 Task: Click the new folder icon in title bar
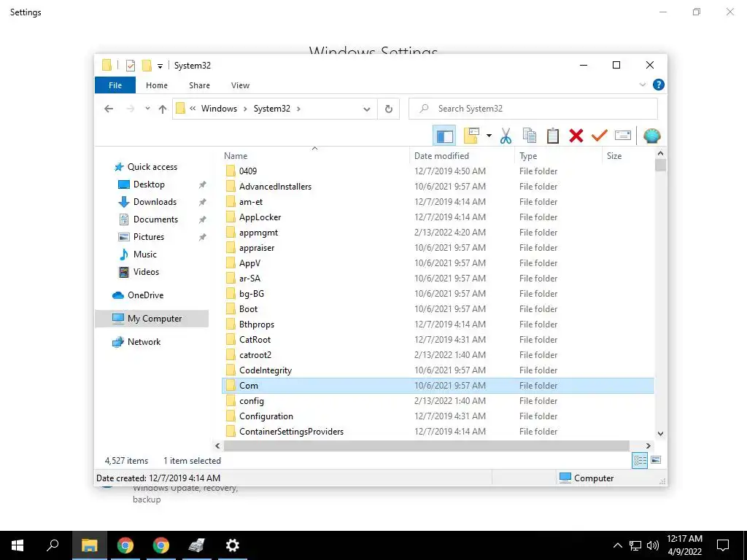tap(147, 66)
